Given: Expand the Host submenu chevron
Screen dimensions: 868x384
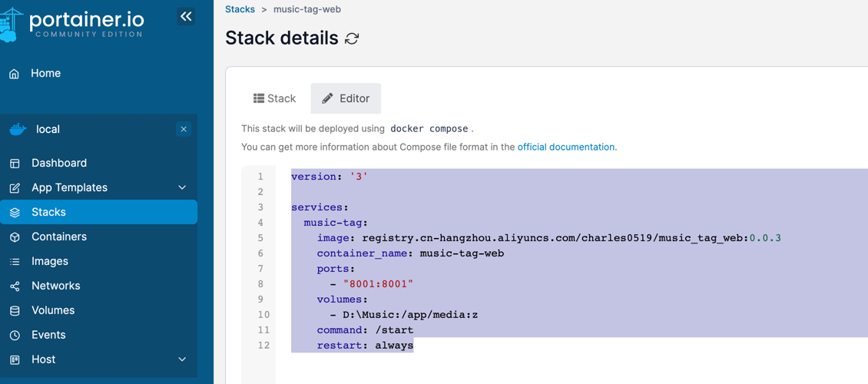Looking at the screenshot, I should point(182,359).
